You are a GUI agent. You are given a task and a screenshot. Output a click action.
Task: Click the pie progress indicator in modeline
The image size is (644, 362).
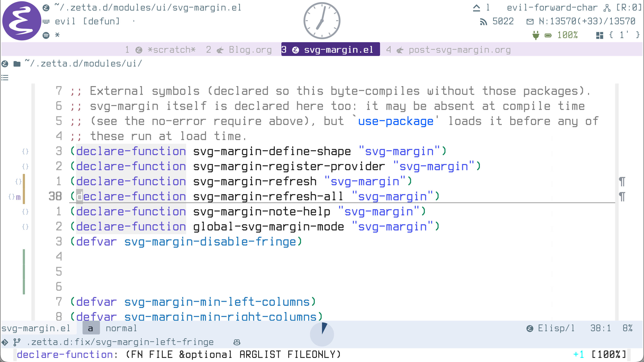tap(322, 334)
